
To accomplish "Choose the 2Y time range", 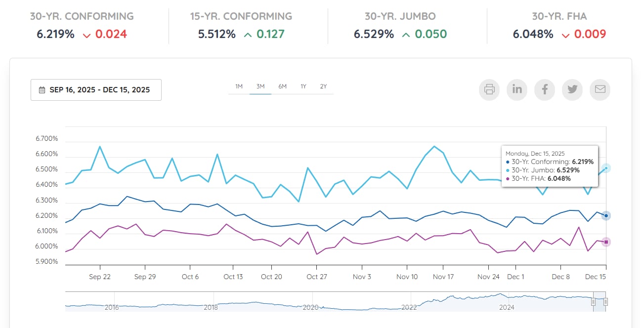I will coord(323,86).
